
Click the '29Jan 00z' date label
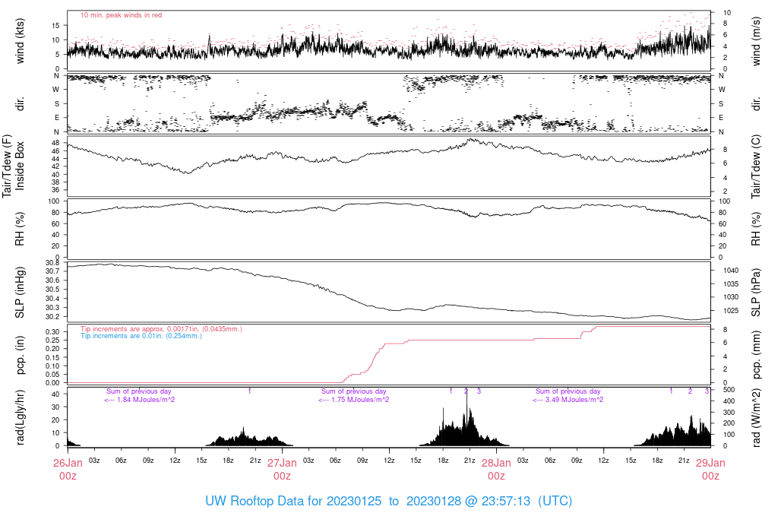(x=710, y=470)
